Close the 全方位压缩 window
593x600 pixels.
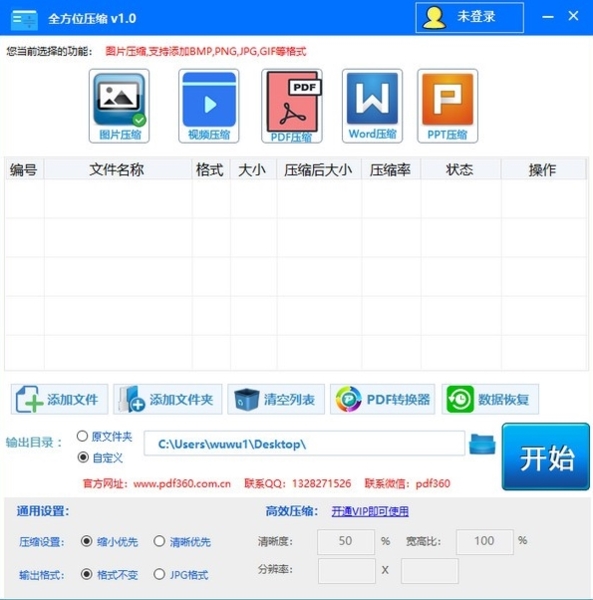pyautogui.click(x=573, y=16)
